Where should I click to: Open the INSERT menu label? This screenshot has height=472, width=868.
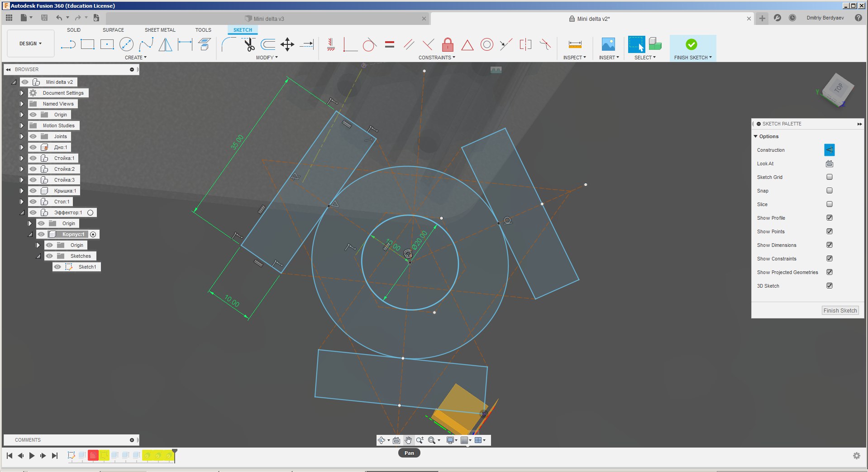pos(609,58)
